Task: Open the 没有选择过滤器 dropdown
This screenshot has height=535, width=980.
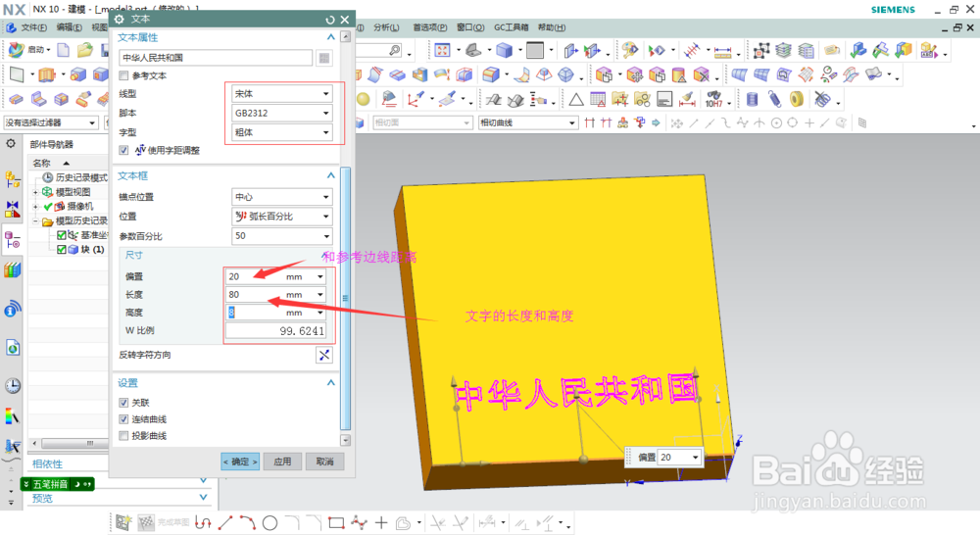Action: (51, 122)
